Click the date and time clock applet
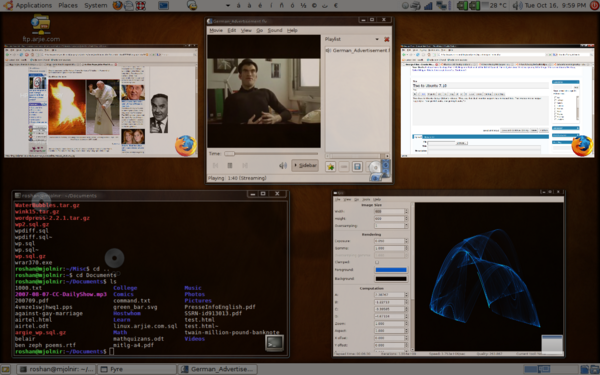The image size is (600, 375). pos(555,5)
